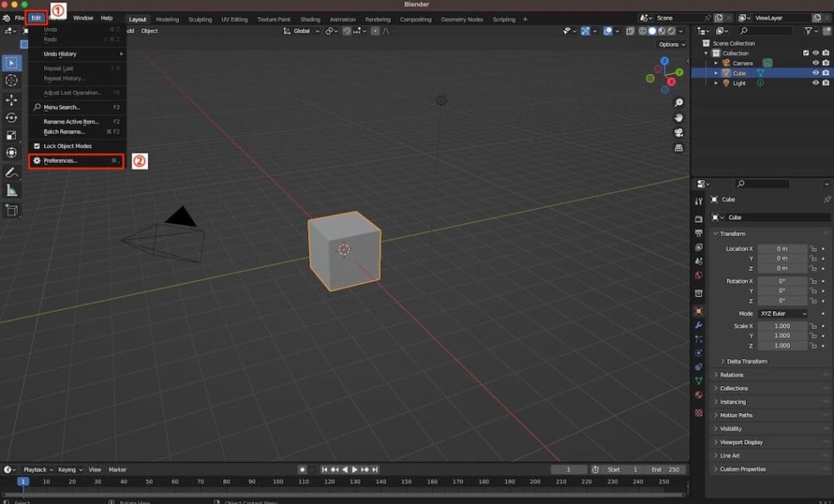834x504 pixels.
Task: Open the XYZ Euler rotation mode dropdown
Action: click(x=780, y=313)
